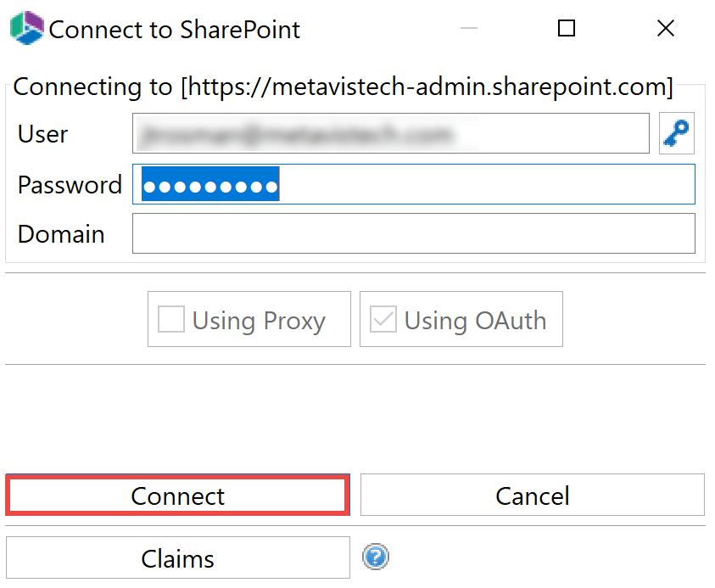Click the User email input field
Image resolution: width=715 pixels, height=588 pixels.
(x=390, y=133)
